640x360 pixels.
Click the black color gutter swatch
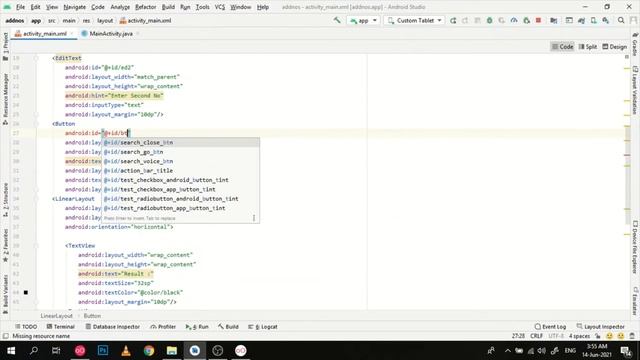click(26, 292)
